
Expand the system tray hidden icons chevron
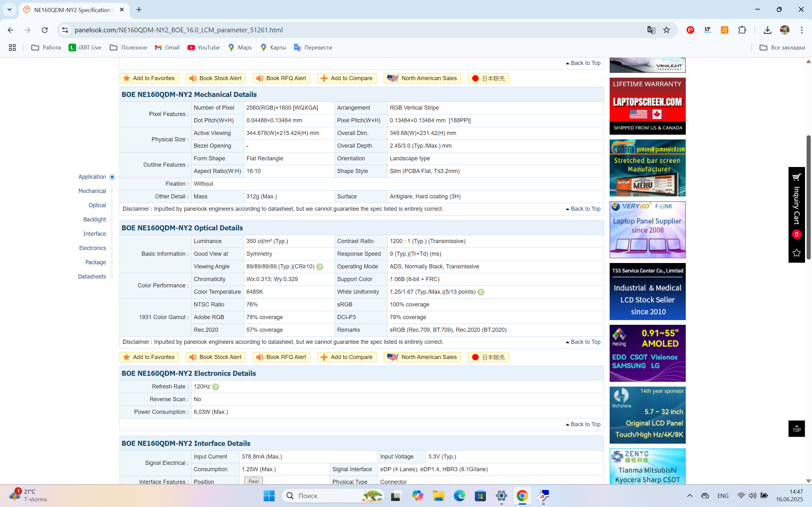coord(690,496)
